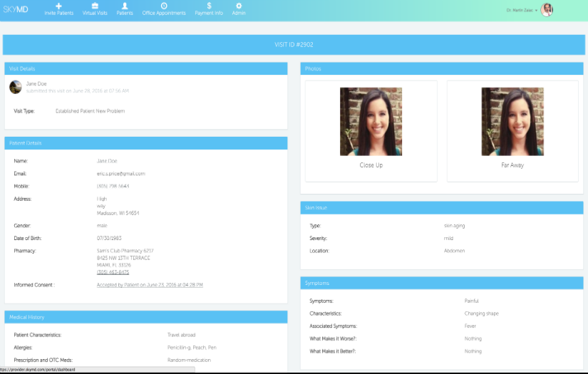Screen dimensions: 588x374
Task: Click the Changing shape characteristic value
Action: pyautogui.click(x=482, y=313)
